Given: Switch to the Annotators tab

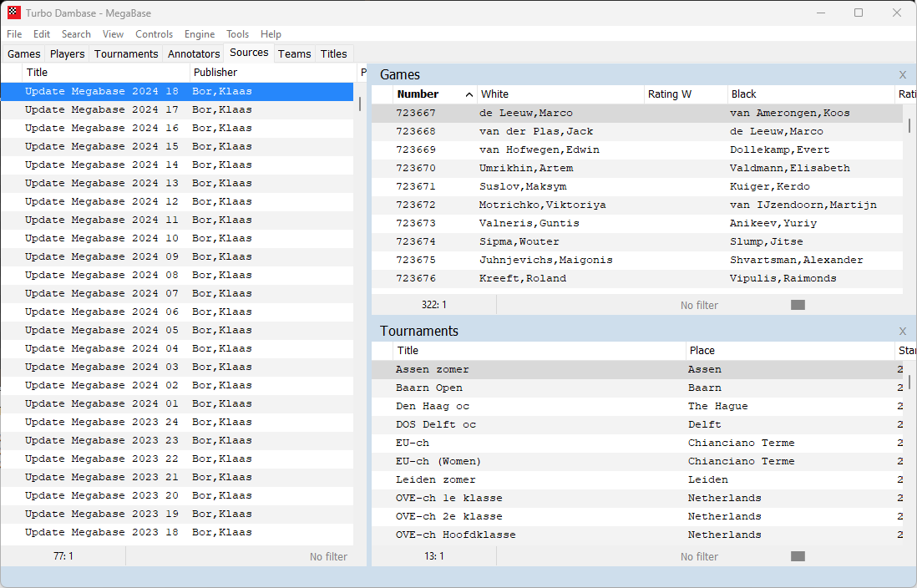Looking at the screenshot, I should coord(194,53).
